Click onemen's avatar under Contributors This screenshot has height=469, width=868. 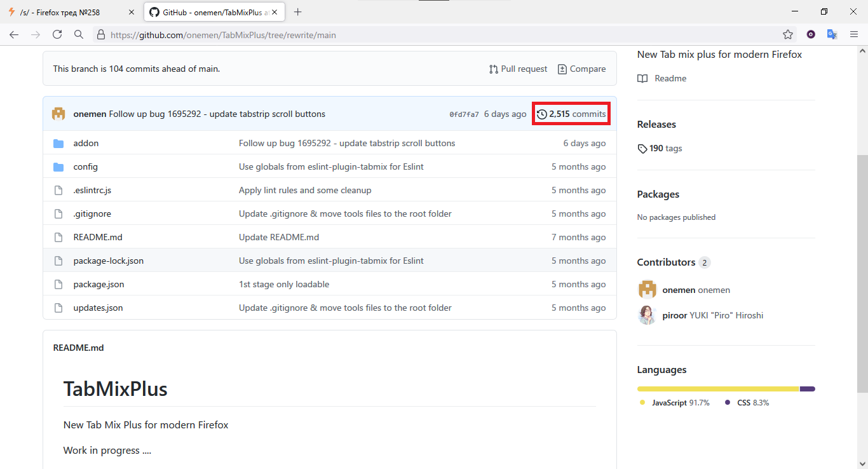point(647,290)
